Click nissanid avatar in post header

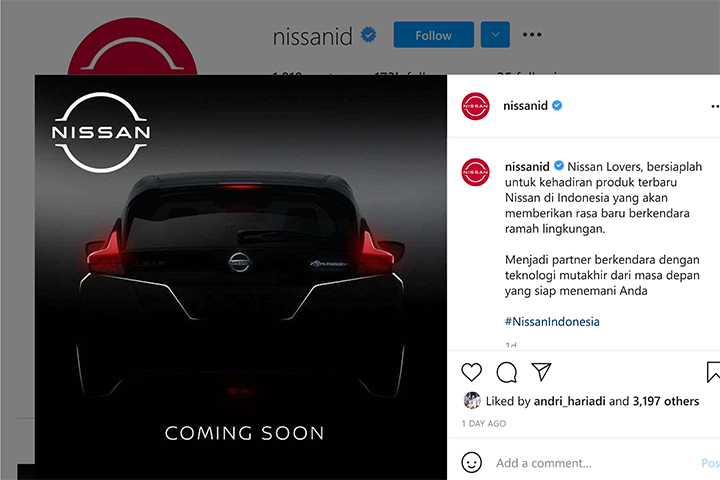coord(475,106)
